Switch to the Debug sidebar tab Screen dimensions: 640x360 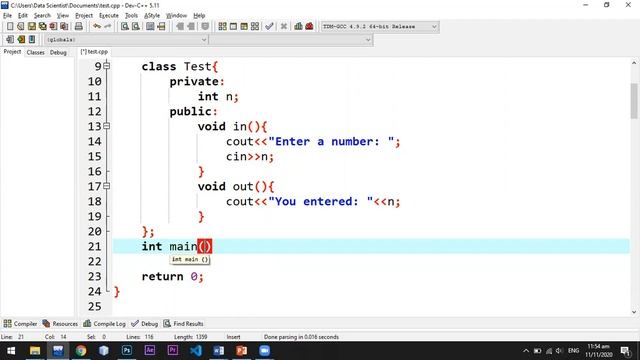[x=58, y=52]
